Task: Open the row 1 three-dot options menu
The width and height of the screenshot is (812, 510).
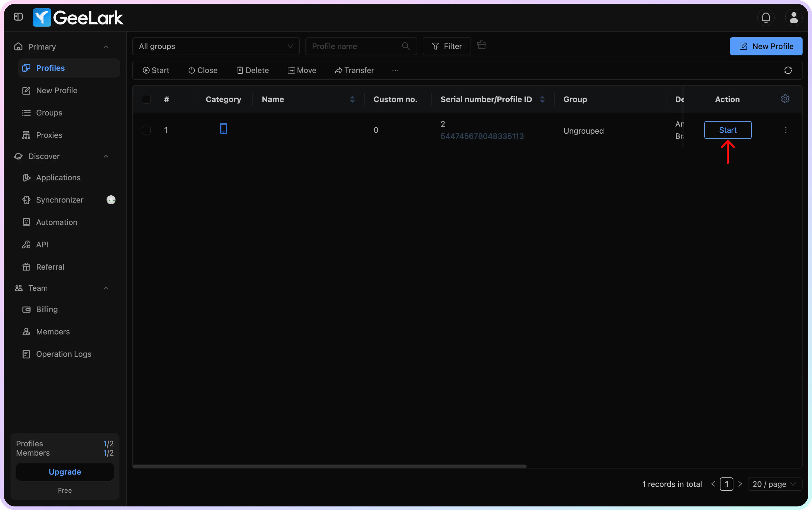Action: point(786,130)
